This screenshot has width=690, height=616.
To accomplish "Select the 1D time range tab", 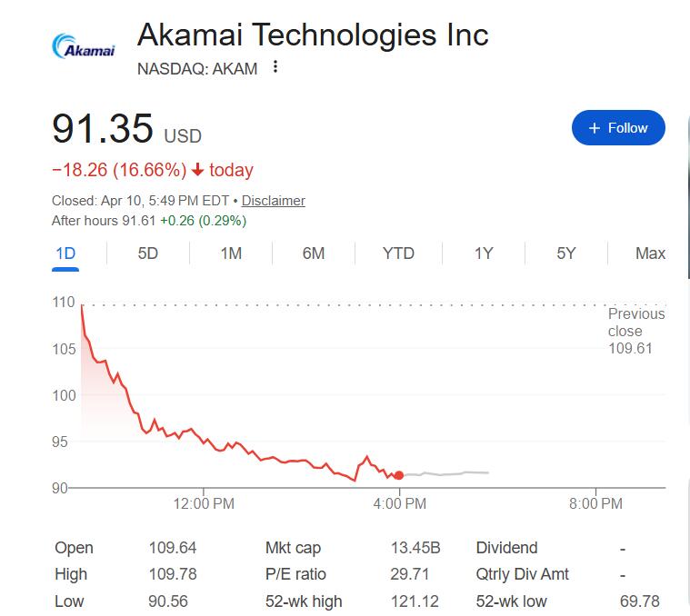I will (x=65, y=253).
